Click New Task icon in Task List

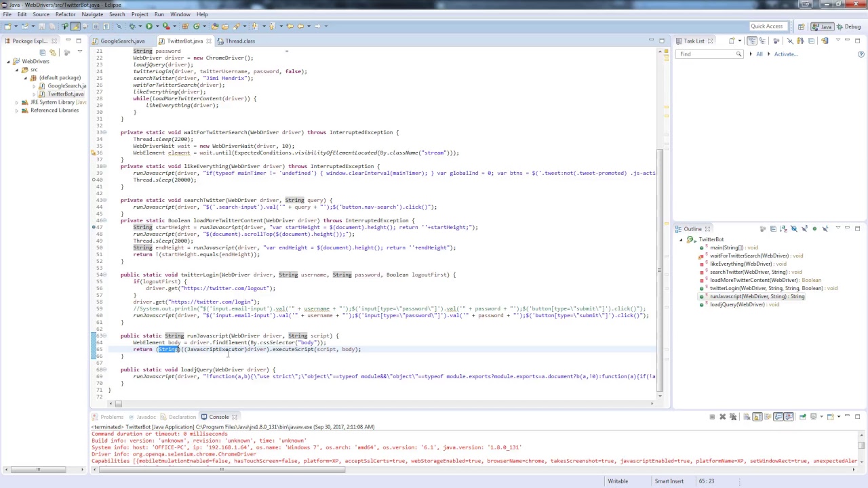pyautogui.click(x=732, y=41)
